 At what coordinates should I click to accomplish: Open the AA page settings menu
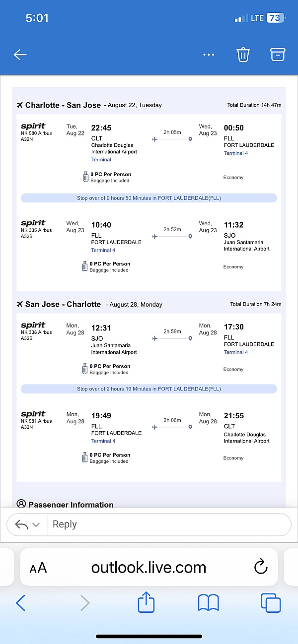38,568
